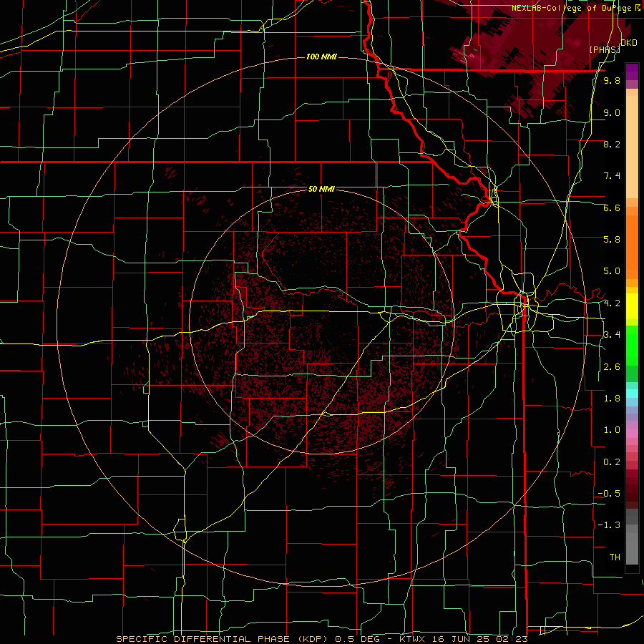Click the 02:23 timestamp in the caption
The image size is (644, 644).
tap(512, 639)
